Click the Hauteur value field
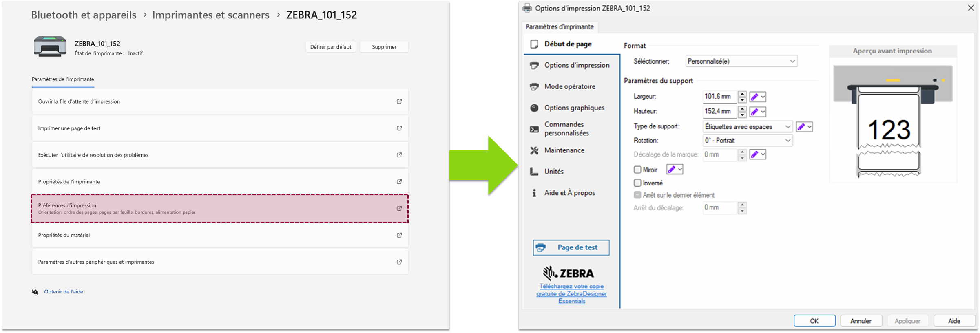Screen dimensions: 980x333 coord(720,111)
